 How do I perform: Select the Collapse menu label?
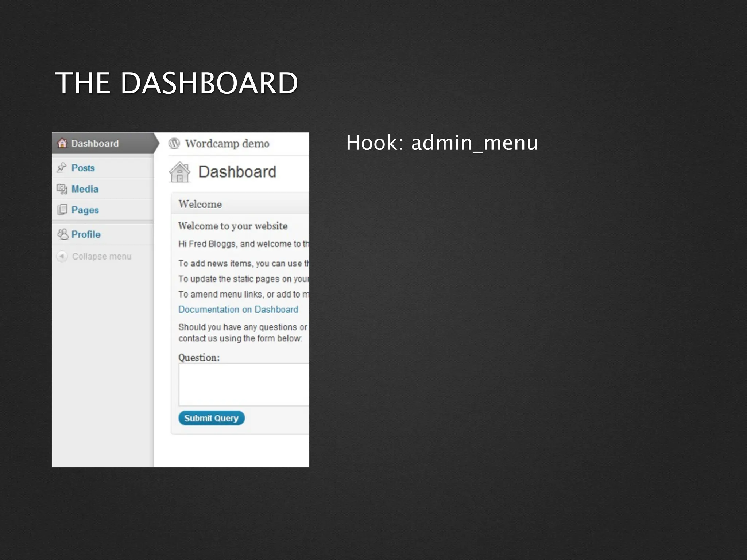(x=102, y=256)
